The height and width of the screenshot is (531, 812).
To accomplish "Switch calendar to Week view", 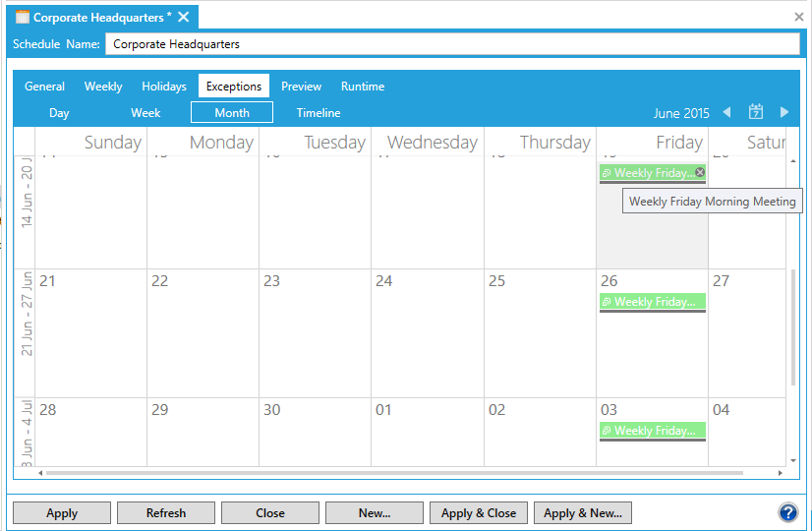I will (x=145, y=113).
